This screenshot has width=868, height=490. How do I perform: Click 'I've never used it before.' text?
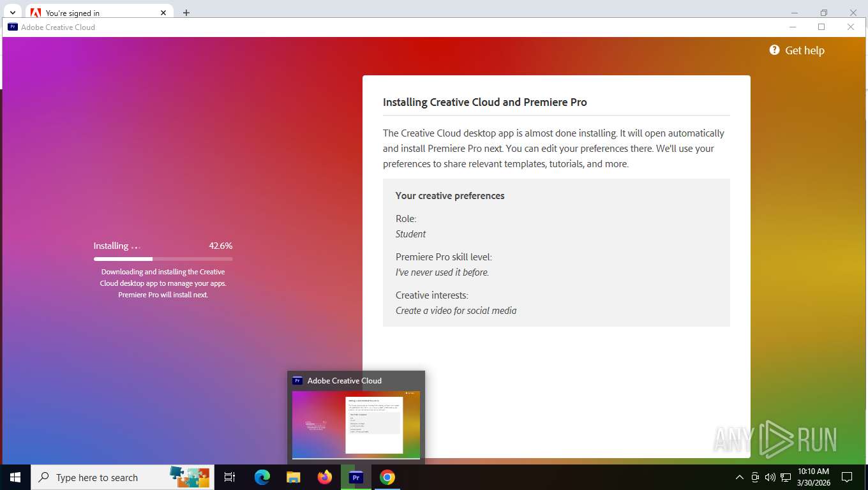[442, 272]
